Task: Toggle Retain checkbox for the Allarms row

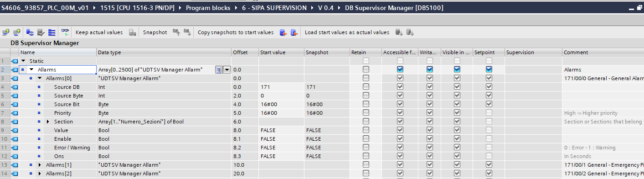Action: coord(366,70)
